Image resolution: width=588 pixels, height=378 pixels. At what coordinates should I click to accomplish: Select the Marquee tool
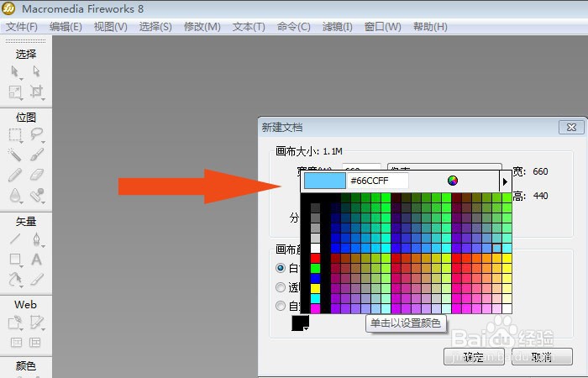[x=15, y=134]
